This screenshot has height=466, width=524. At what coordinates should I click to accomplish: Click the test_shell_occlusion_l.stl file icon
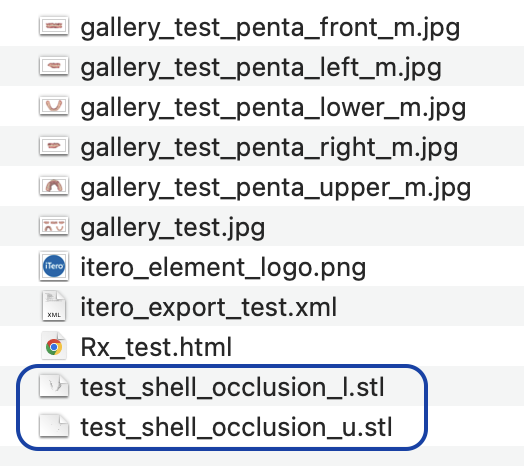click(54, 386)
